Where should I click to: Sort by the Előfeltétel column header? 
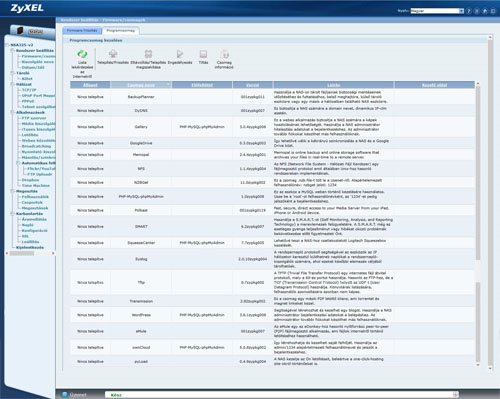coord(202,85)
